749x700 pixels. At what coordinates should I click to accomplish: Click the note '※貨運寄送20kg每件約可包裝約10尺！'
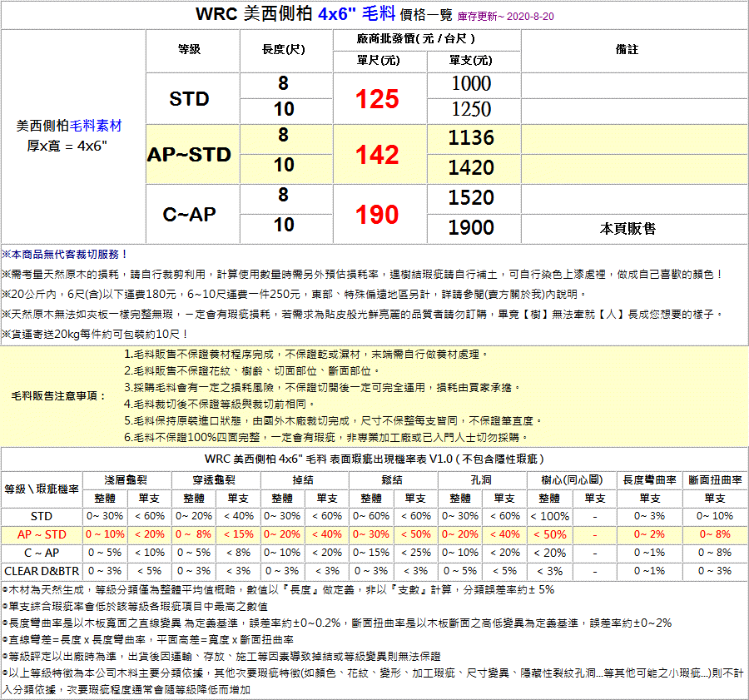point(95,334)
